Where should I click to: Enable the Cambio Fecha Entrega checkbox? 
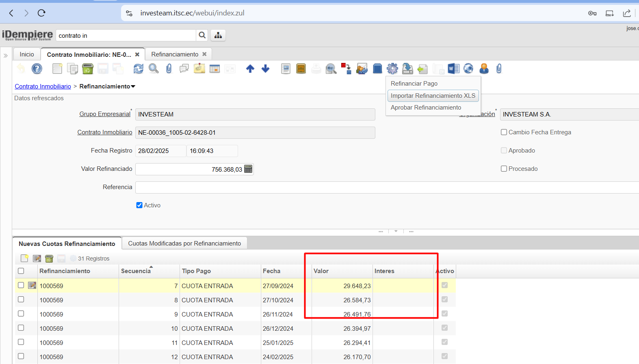[504, 132]
